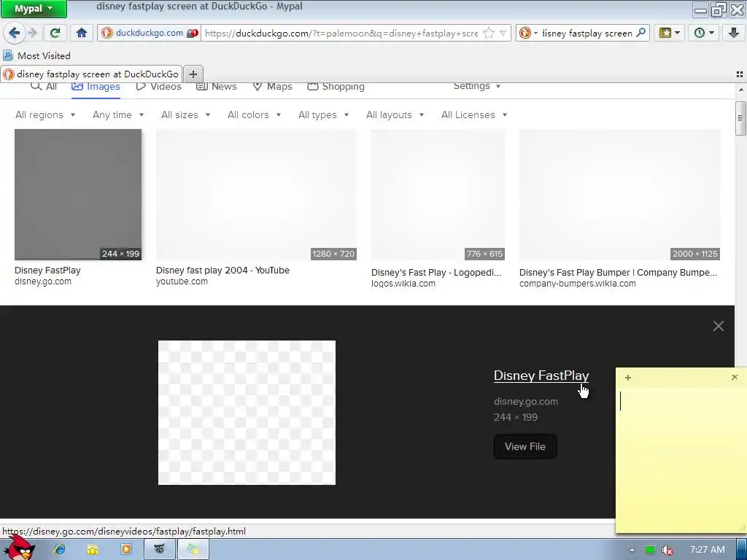Click the page vertical scrollbar thumb

tap(740, 119)
